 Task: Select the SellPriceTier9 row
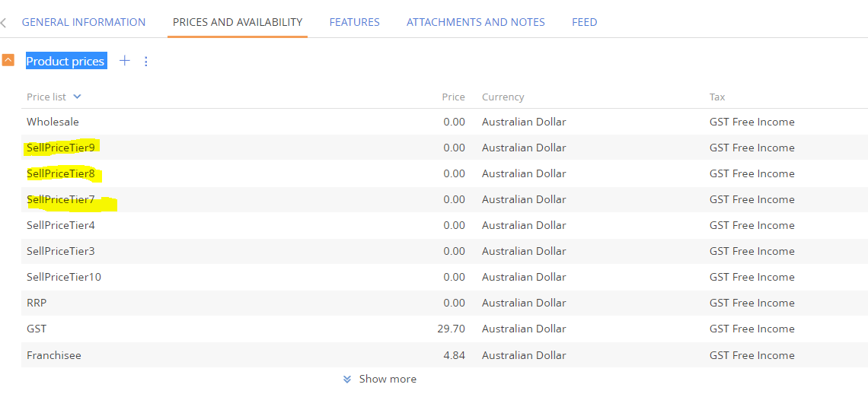click(445, 148)
